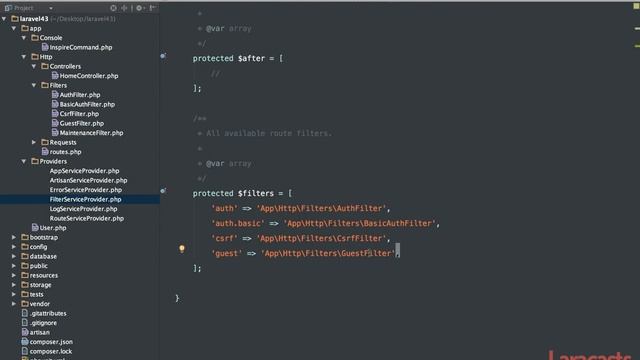Viewport: 640px width, 360px height.
Task: Select GuestFilter.php in the tree
Action: [82, 123]
